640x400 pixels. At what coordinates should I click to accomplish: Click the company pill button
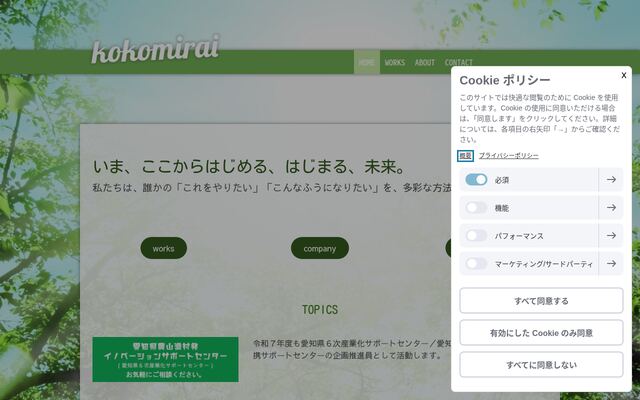pos(320,248)
